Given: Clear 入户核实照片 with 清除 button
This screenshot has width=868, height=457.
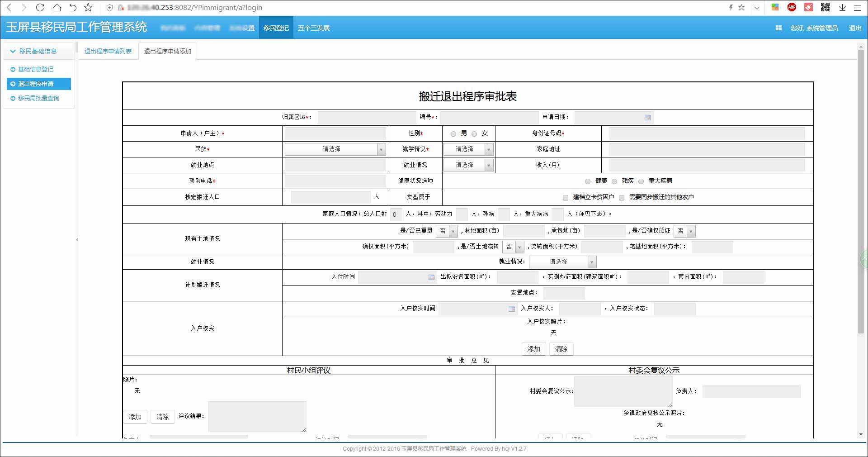Looking at the screenshot, I should click(x=561, y=349).
